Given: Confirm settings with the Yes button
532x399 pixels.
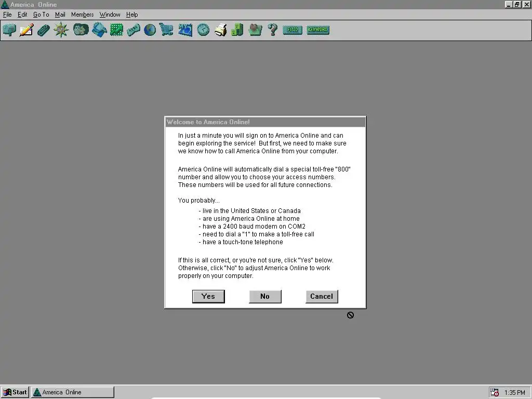Looking at the screenshot, I should pos(208,297).
